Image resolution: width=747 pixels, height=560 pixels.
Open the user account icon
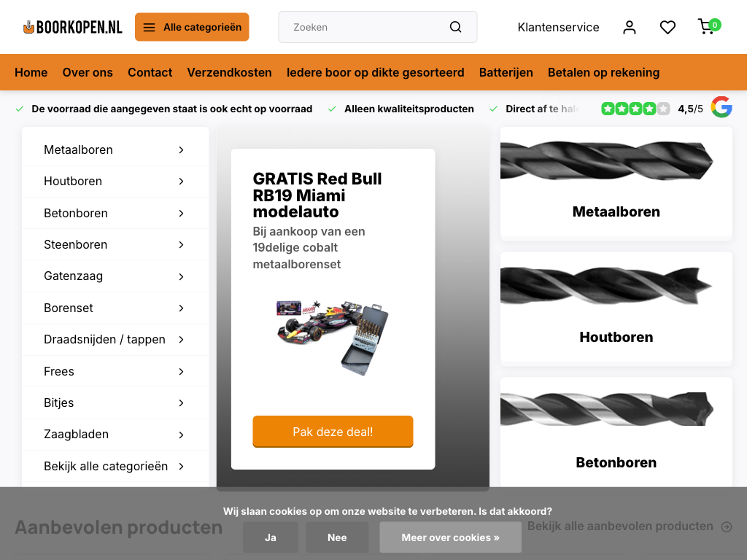[x=630, y=27]
